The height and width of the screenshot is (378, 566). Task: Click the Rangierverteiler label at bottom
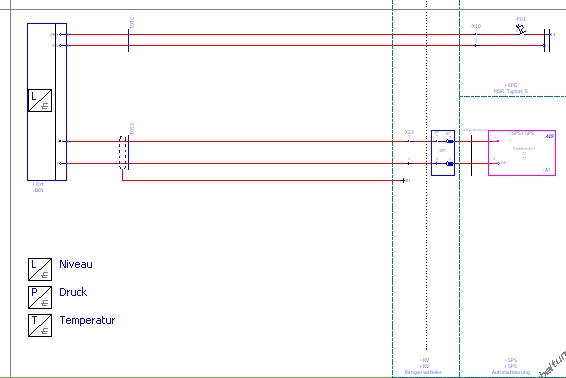(x=423, y=372)
